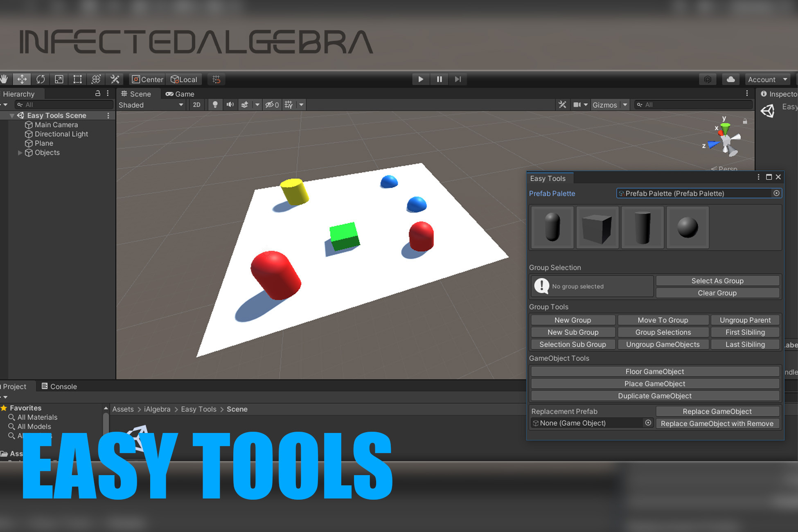Toggle scene lighting bulb icon
Image resolution: width=798 pixels, height=532 pixels.
click(x=215, y=105)
